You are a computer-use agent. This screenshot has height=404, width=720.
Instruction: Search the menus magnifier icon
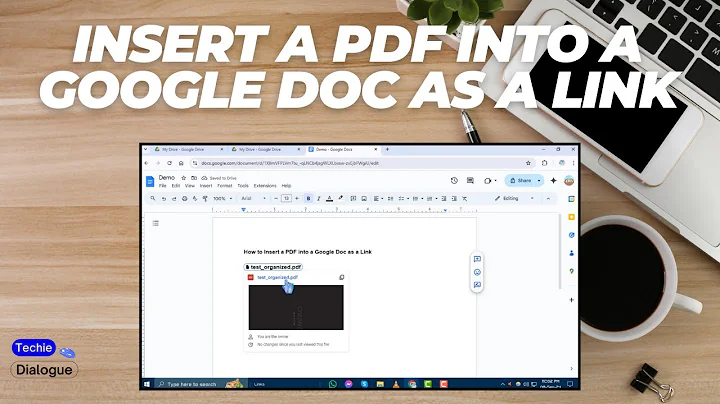click(152, 198)
